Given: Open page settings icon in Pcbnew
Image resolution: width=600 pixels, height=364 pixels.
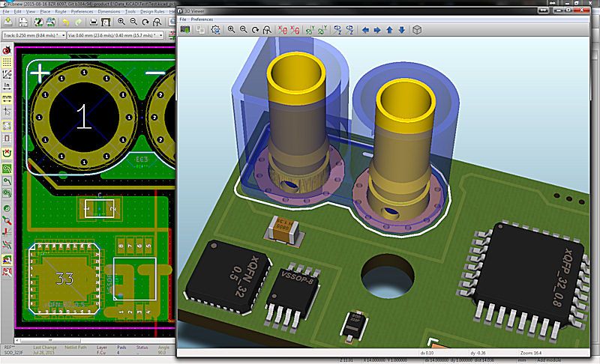Looking at the screenshot, I should [23, 22].
